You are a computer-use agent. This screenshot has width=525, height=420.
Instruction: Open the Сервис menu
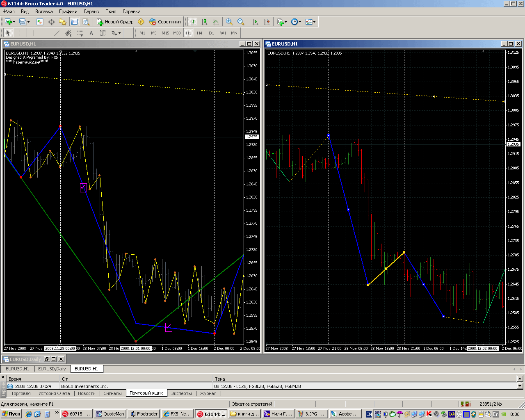pos(91,11)
